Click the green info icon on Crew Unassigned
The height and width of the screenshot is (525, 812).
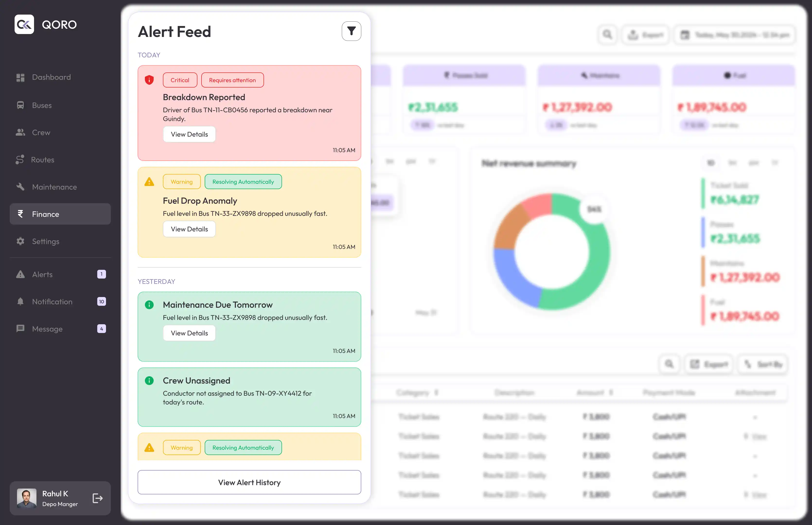tap(149, 380)
